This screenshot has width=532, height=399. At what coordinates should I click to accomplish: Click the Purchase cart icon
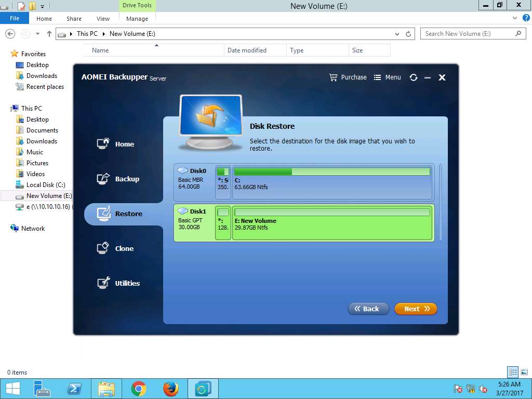pos(333,77)
